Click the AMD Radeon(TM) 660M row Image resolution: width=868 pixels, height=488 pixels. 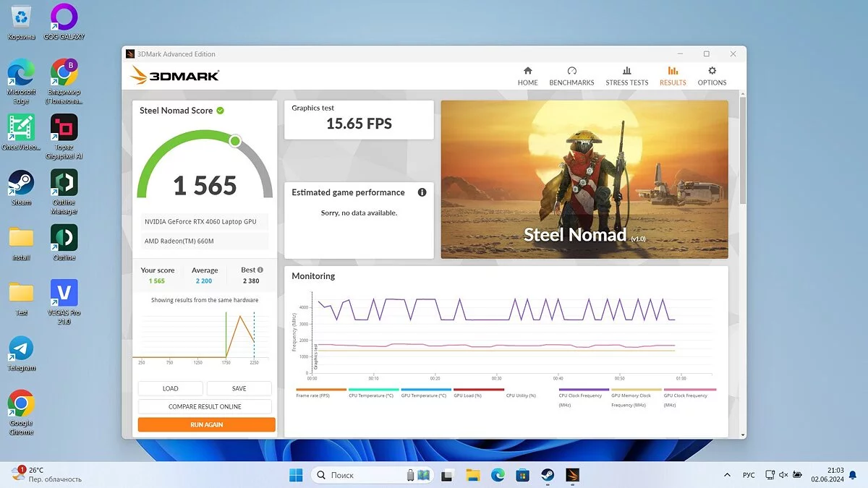(205, 241)
